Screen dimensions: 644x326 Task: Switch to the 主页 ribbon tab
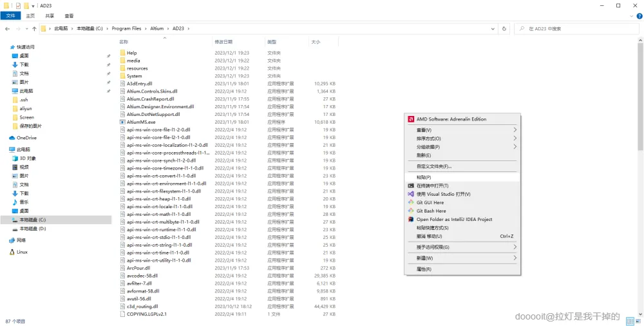pyautogui.click(x=30, y=16)
